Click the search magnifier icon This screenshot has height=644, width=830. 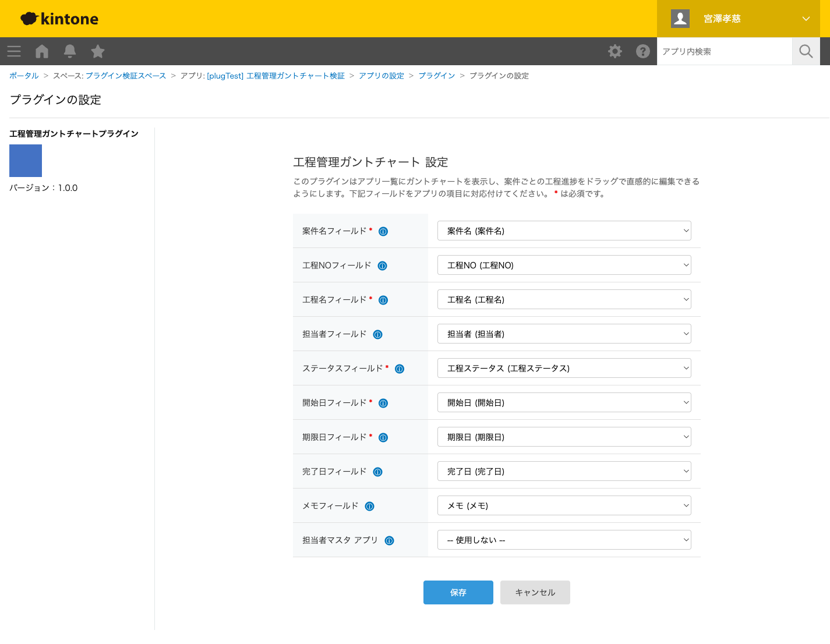806,51
